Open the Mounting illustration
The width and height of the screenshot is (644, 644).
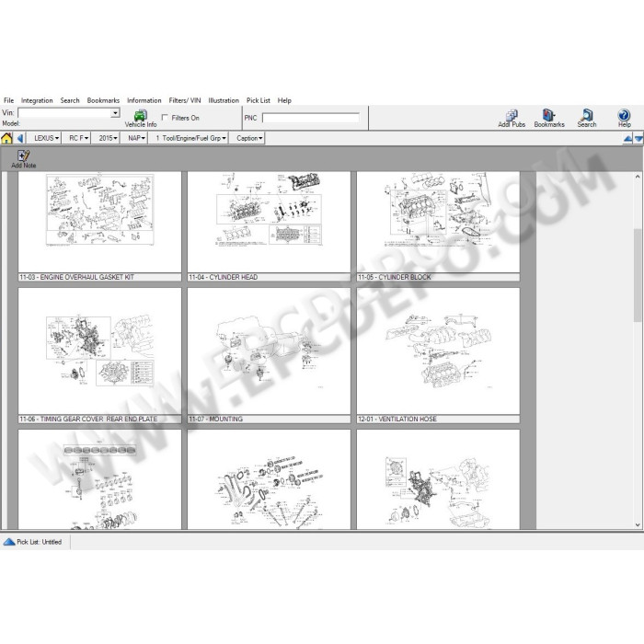point(269,351)
